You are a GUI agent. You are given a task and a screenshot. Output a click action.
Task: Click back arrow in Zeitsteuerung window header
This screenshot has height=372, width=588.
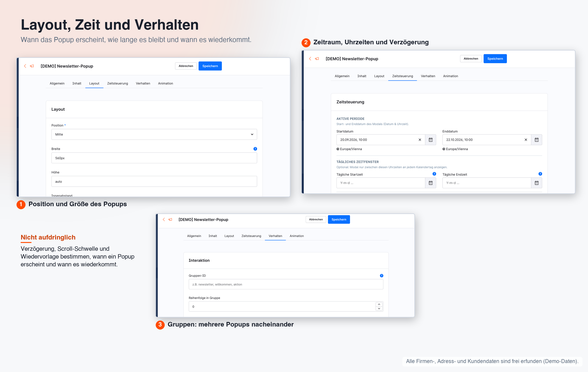click(x=310, y=59)
